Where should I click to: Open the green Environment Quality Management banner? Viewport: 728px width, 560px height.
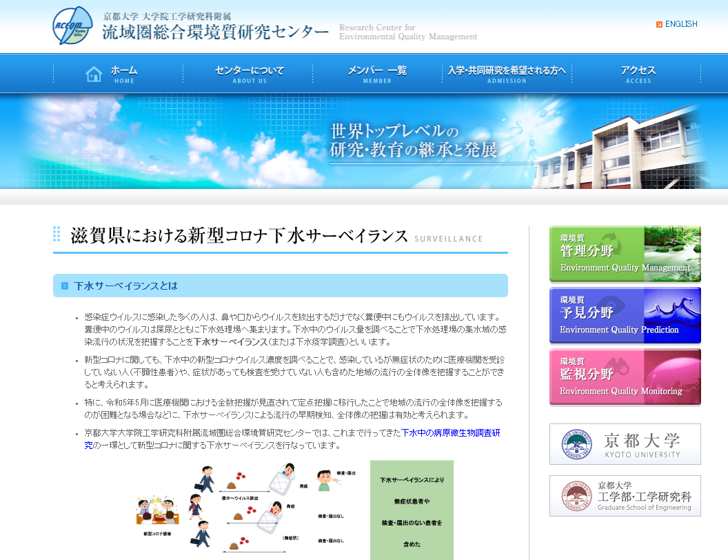625,254
